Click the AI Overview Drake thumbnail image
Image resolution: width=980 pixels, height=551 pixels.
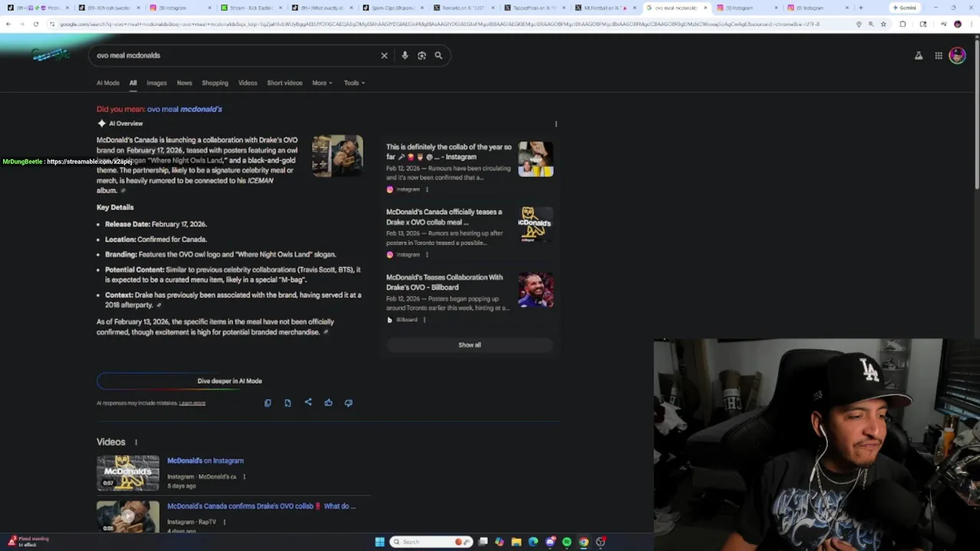pos(338,156)
